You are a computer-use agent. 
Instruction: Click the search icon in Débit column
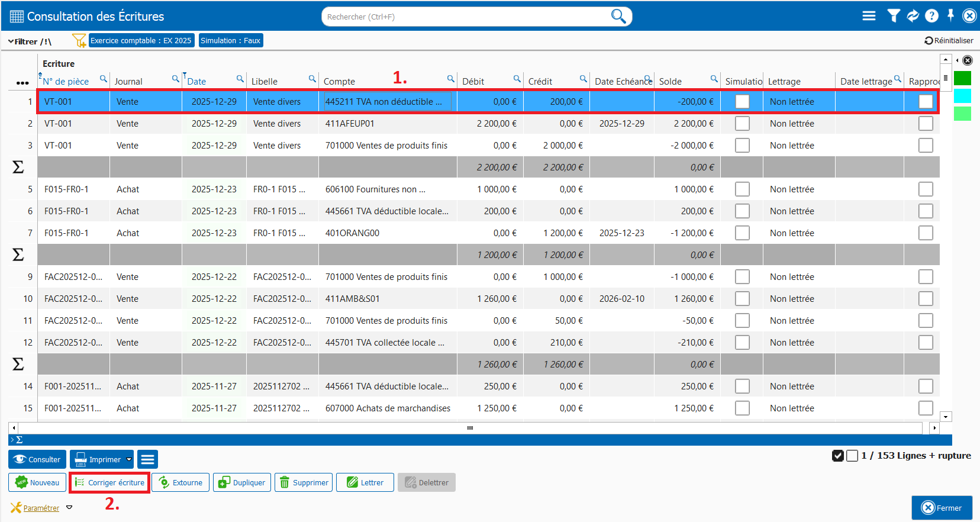517,79
